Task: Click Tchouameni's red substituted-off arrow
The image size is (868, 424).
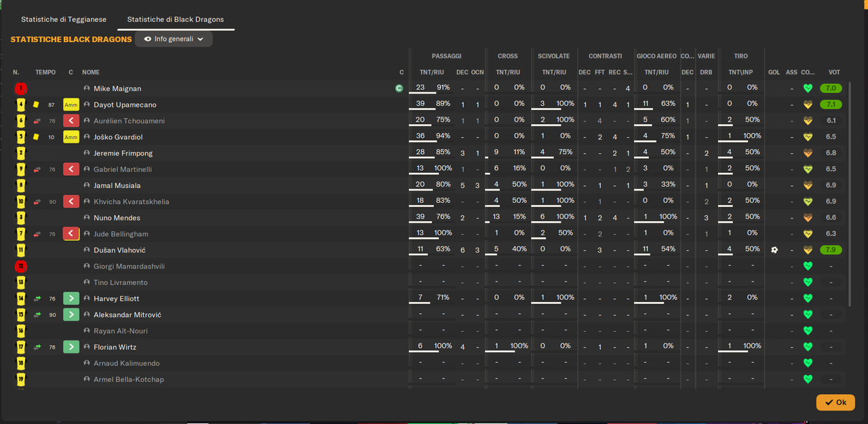Action: [x=71, y=121]
